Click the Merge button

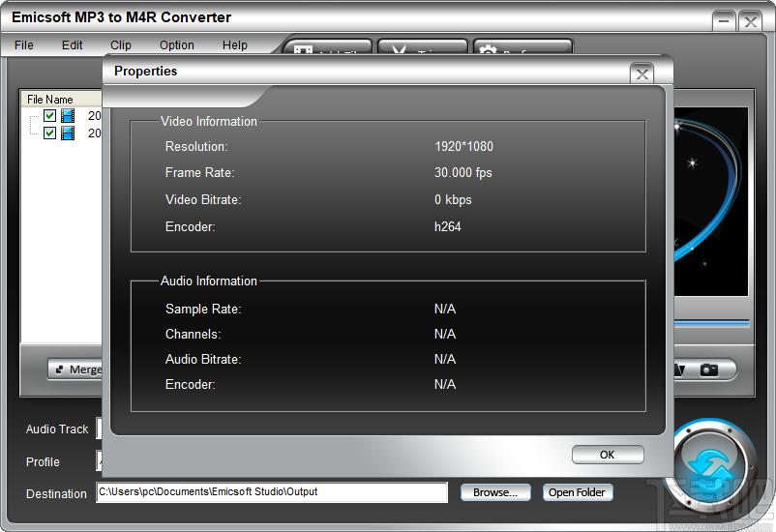coord(75,369)
